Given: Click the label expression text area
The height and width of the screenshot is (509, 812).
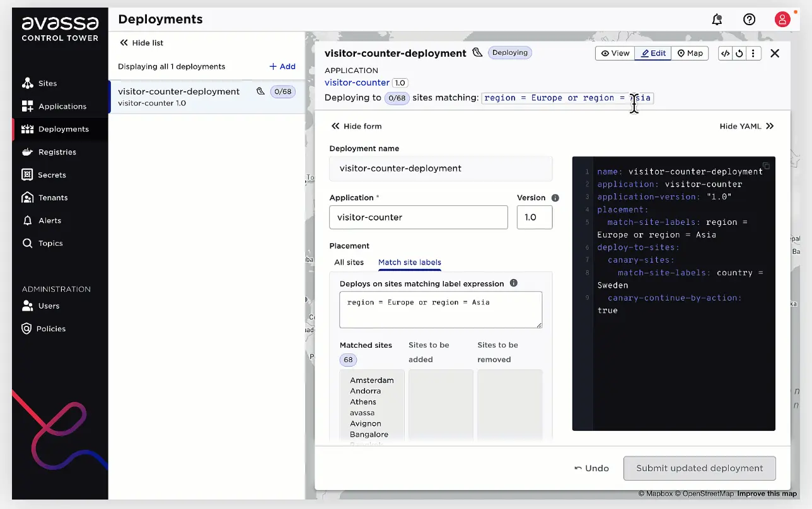Looking at the screenshot, I should click(x=441, y=309).
